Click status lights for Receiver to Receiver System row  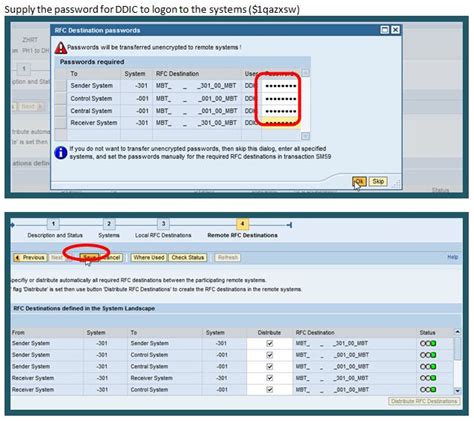(428, 378)
